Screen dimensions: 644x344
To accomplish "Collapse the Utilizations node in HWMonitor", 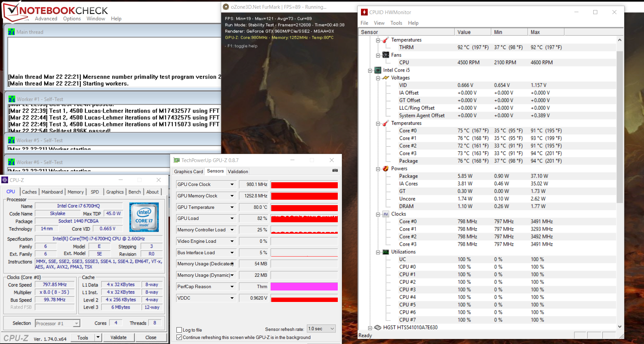I will tap(378, 252).
